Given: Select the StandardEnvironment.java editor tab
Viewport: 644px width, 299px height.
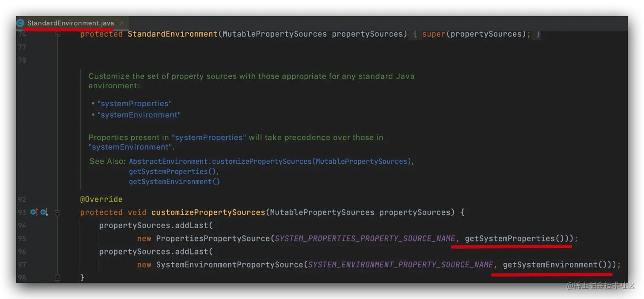Looking at the screenshot, I should tap(72, 23).
